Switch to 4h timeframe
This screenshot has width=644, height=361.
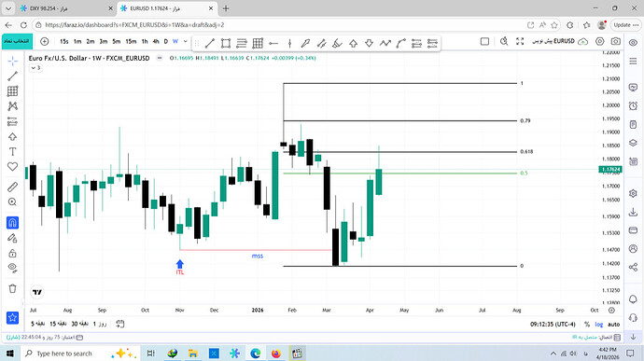156,41
